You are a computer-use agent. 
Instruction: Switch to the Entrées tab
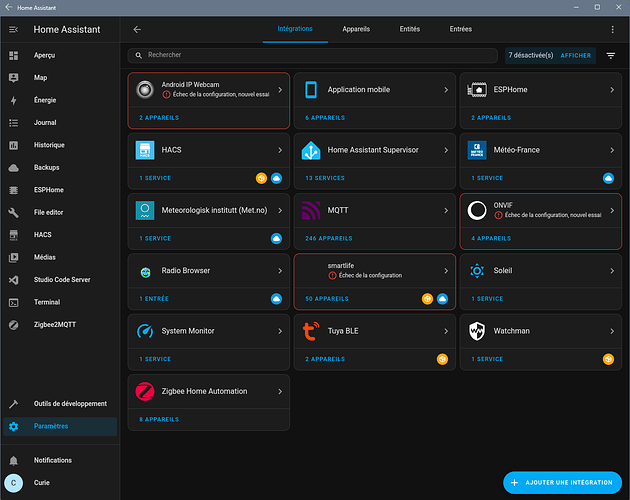(x=460, y=29)
